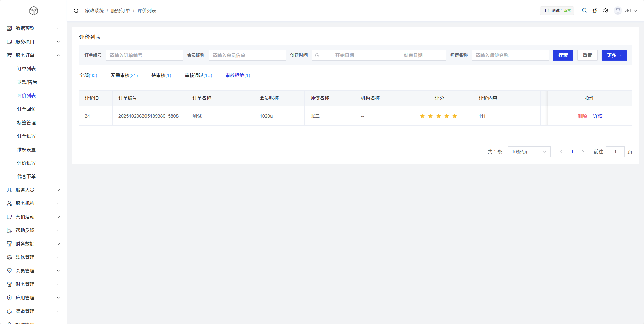
Task: Click the cube logo in sidebar
Action: click(x=34, y=11)
